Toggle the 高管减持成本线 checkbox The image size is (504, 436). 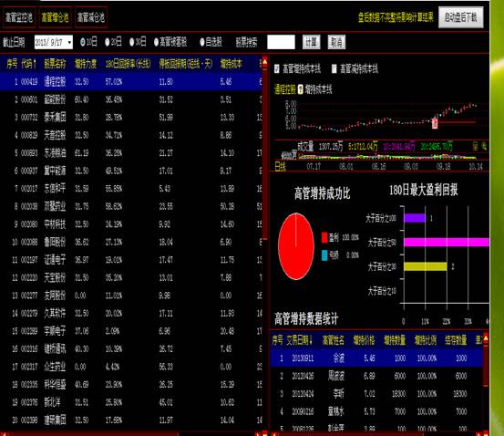tap(334, 68)
